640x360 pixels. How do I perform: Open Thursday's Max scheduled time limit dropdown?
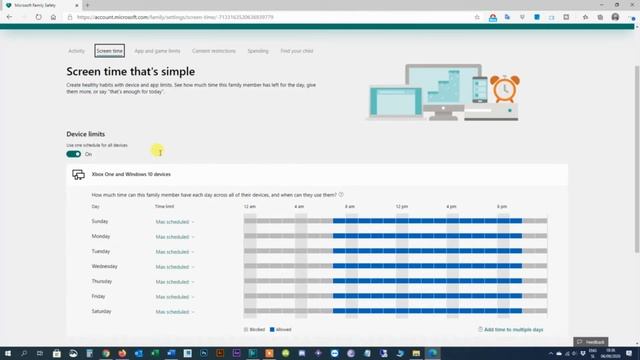point(175,282)
